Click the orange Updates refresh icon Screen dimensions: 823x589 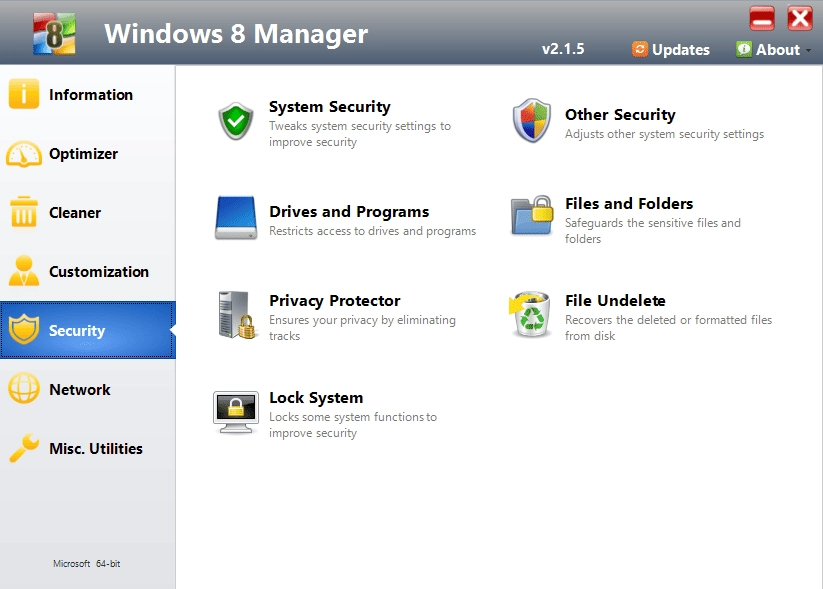pos(639,49)
